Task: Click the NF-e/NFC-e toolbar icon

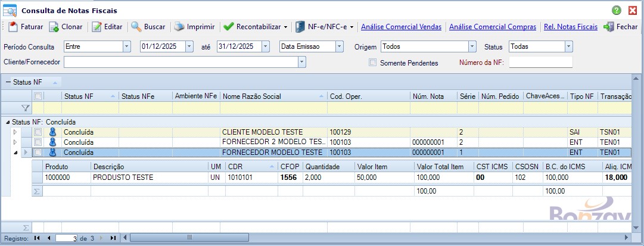Action: [301, 27]
